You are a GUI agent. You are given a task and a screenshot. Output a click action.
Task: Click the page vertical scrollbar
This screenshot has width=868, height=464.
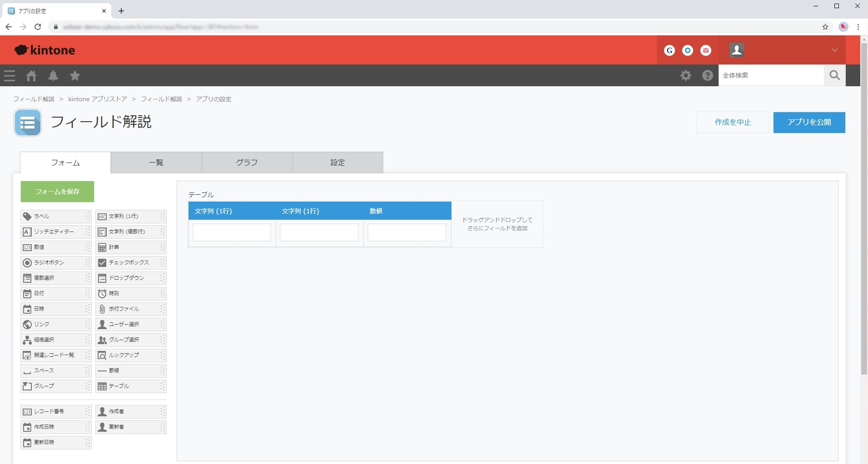pyautogui.click(x=864, y=209)
